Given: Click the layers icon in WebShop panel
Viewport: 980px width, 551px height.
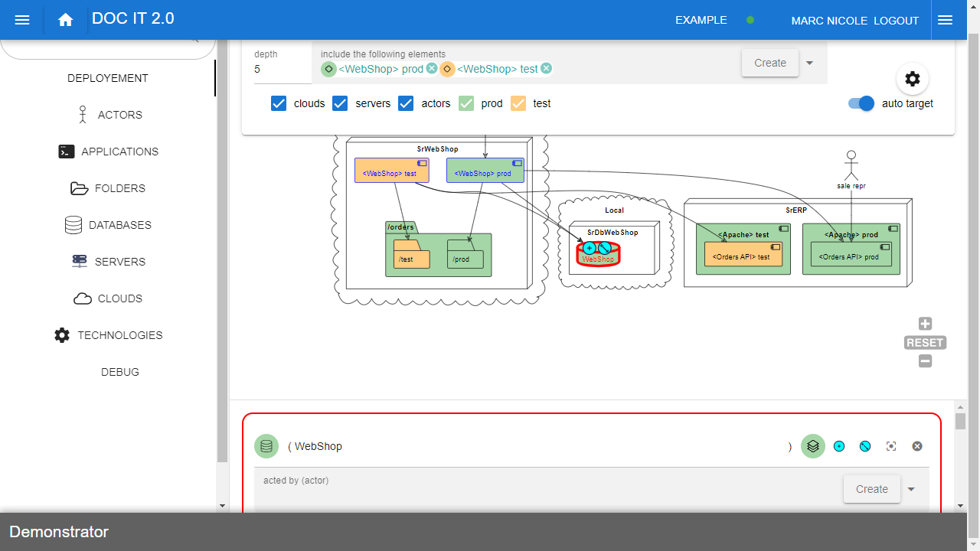Looking at the screenshot, I should [813, 446].
